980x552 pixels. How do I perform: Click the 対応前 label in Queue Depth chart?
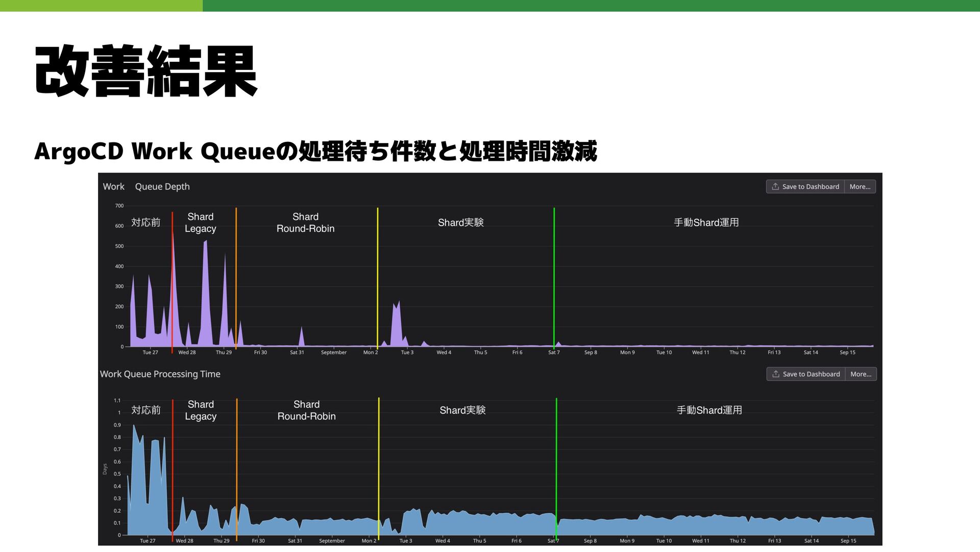coord(146,222)
